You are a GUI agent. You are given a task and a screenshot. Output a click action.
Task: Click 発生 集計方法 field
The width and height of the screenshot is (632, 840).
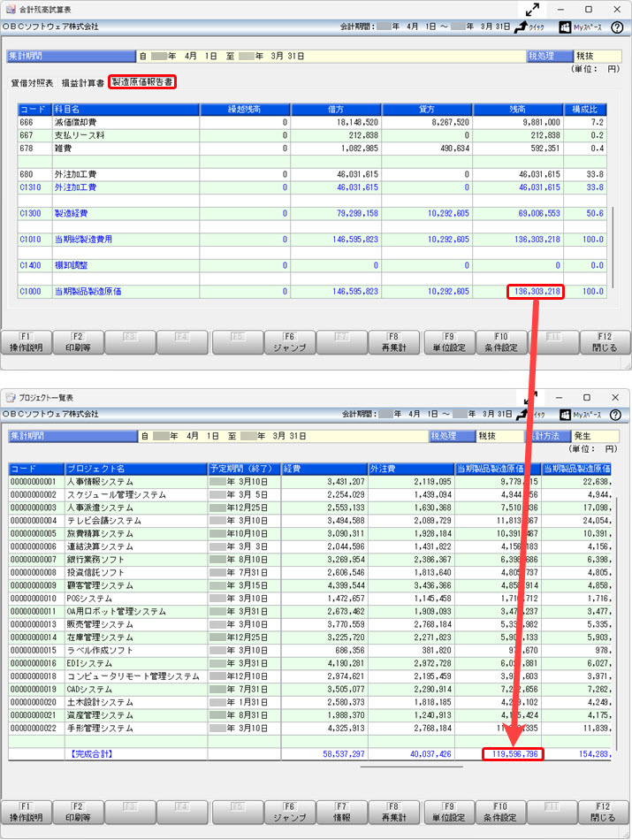click(x=595, y=436)
